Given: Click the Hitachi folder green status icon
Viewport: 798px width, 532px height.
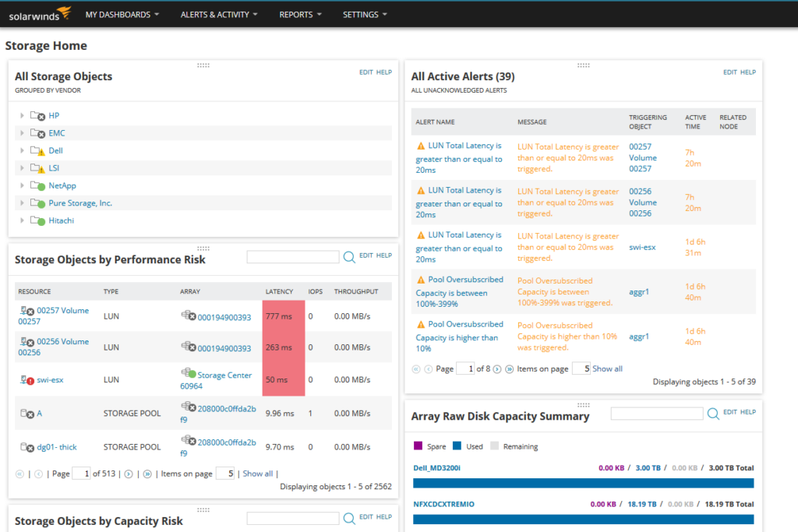Looking at the screenshot, I should 37,220.
